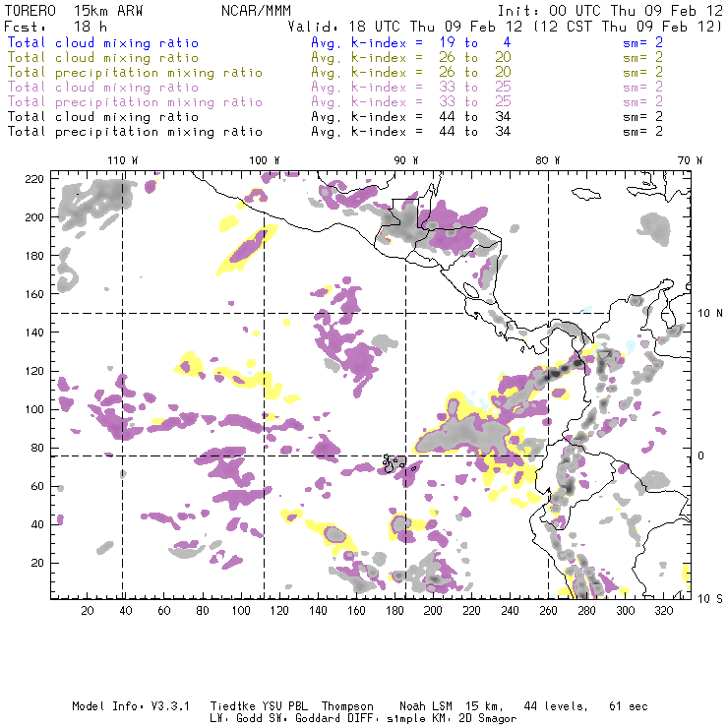Click the '70 W' longitude label
This screenshot has height=728, width=728.
(x=690, y=160)
